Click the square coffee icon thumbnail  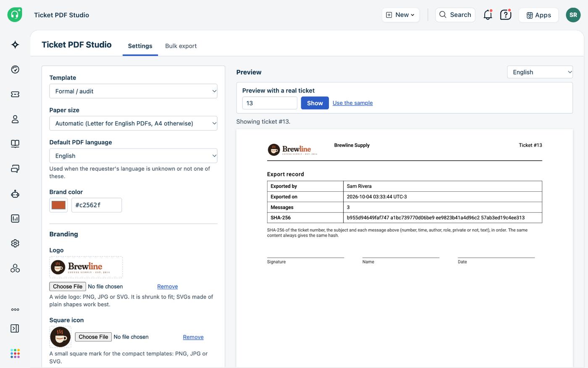[60, 337]
